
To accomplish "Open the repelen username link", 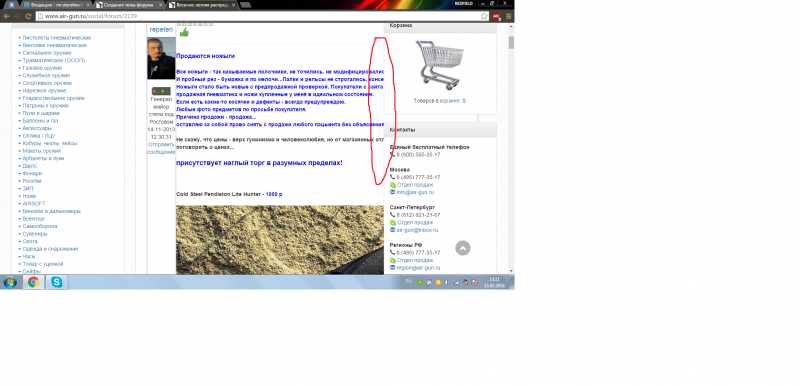I will pyautogui.click(x=161, y=30).
